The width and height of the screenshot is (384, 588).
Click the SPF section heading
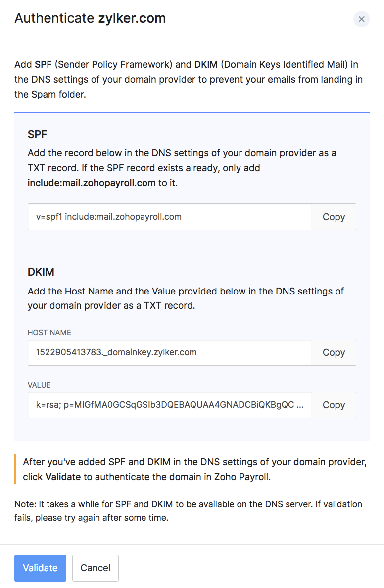coord(38,134)
